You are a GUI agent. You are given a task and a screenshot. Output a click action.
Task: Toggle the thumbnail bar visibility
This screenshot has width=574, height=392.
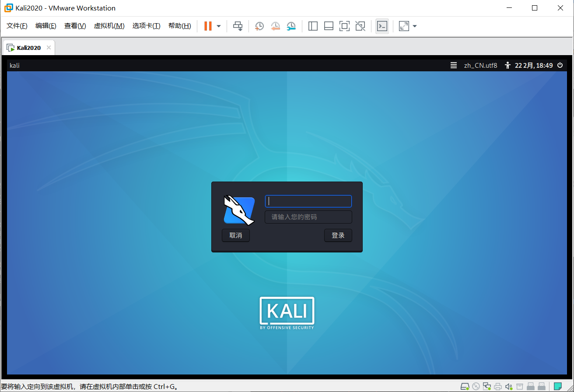point(329,26)
